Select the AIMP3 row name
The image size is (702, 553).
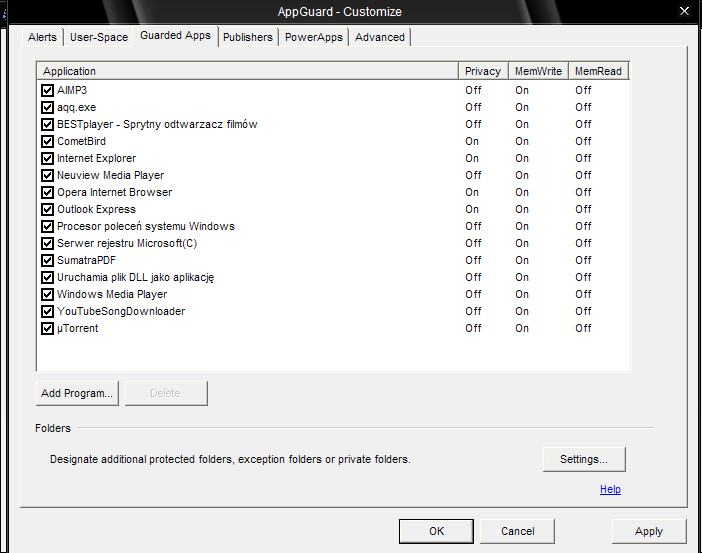pyautogui.click(x=72, y=90)
